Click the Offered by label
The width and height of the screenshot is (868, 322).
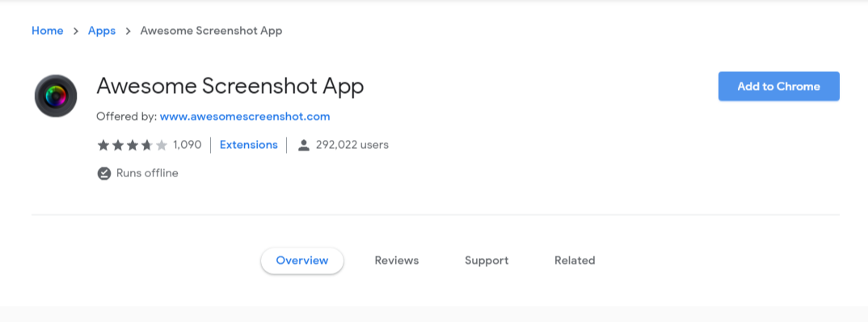(x=127, y=117)
